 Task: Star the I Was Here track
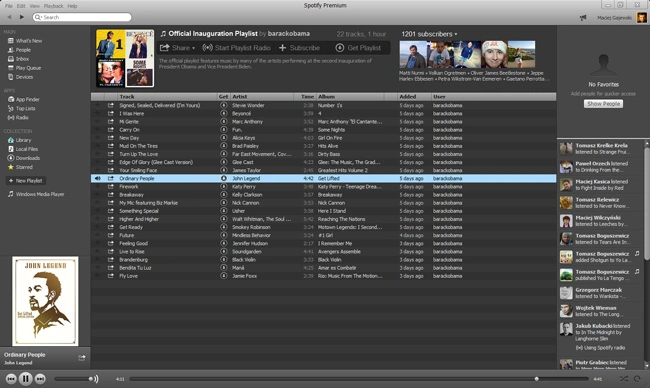pos(97,113)
